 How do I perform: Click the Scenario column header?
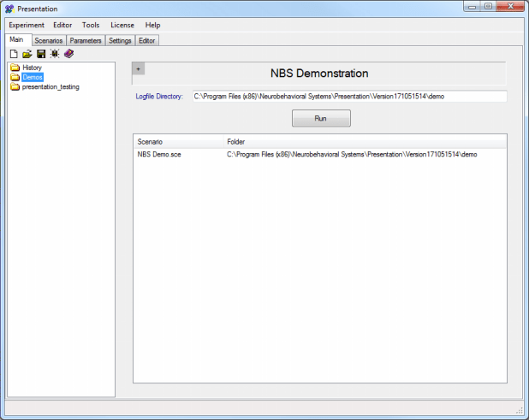(178, 142)
